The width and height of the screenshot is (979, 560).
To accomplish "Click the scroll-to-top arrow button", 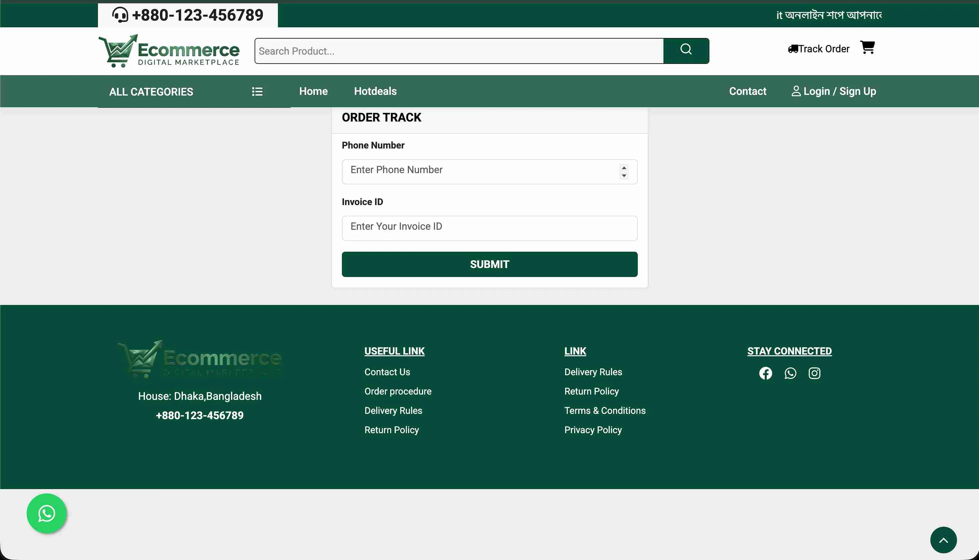I will pos(943,540).
